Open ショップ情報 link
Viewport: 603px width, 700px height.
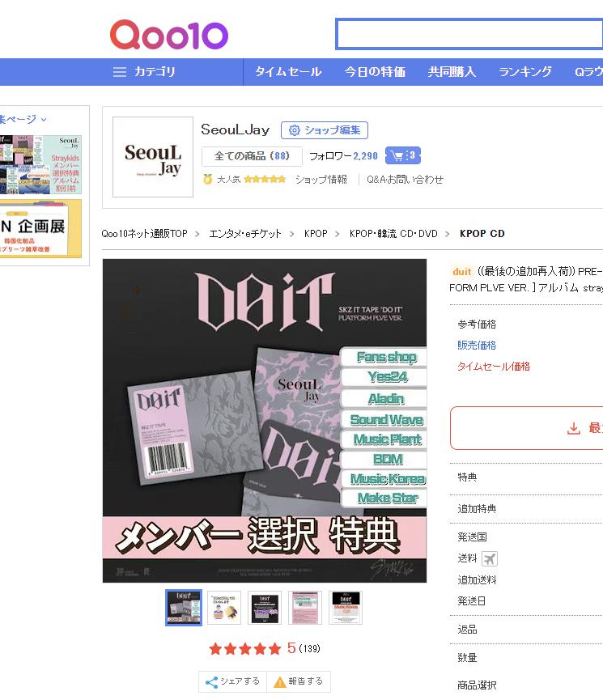[x=321, y=180]
